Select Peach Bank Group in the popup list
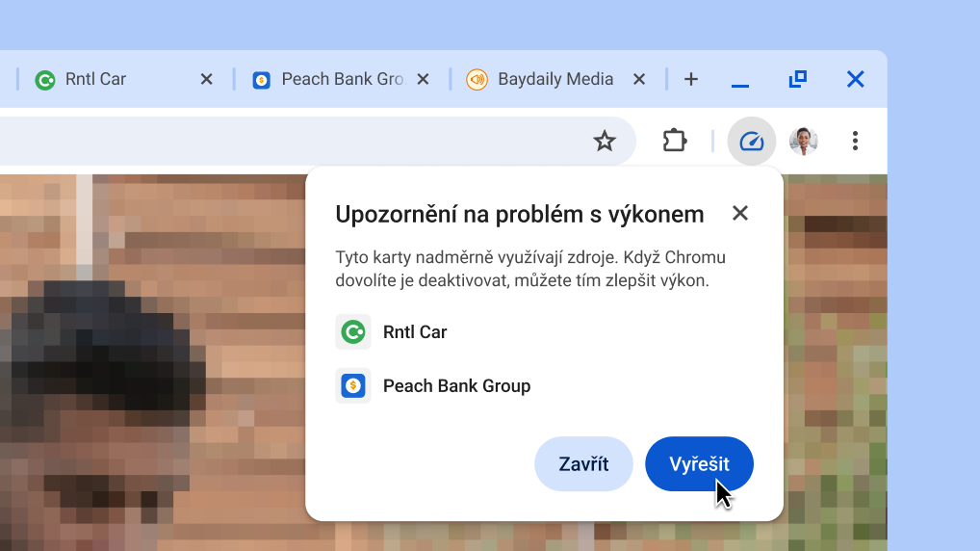 pyautogui.click(x=432, y=386)
